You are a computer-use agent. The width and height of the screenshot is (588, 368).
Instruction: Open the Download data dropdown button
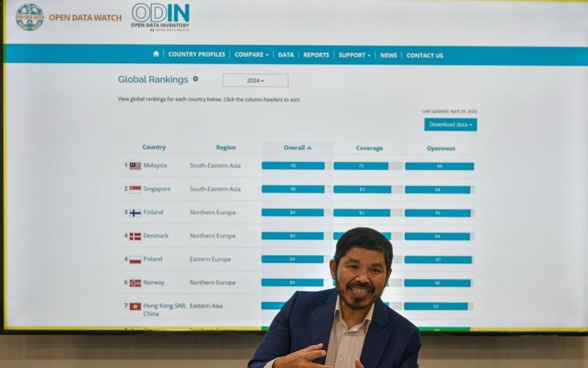pyautogui.click(x=450, y=124)
